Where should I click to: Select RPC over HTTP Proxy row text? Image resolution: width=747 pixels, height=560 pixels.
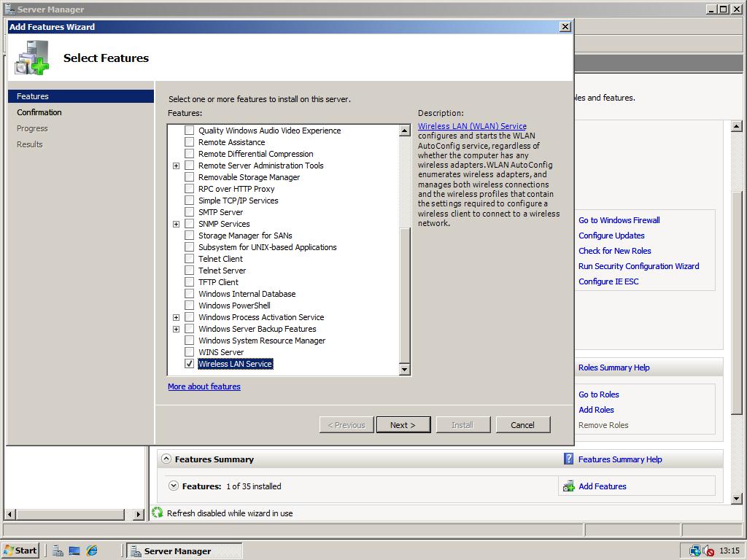point(236,189)
